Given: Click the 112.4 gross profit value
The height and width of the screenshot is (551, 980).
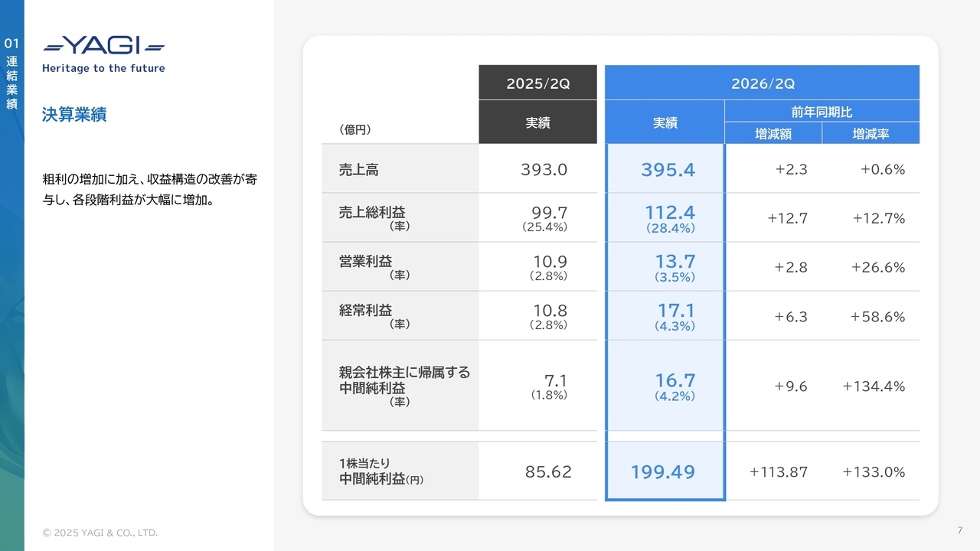Looking at the screenshot, I should 670,212.
